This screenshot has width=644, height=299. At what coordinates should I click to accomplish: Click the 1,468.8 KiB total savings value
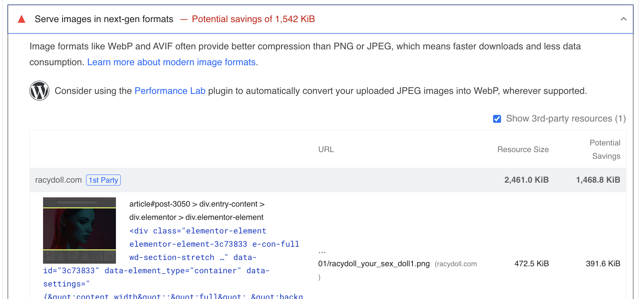point(598,180)
